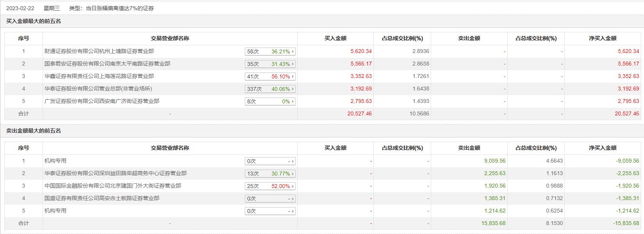Screen dimensions: 644x234
Task: Expand the 8次 0% stats box
Action: click(x=270, y=101)
